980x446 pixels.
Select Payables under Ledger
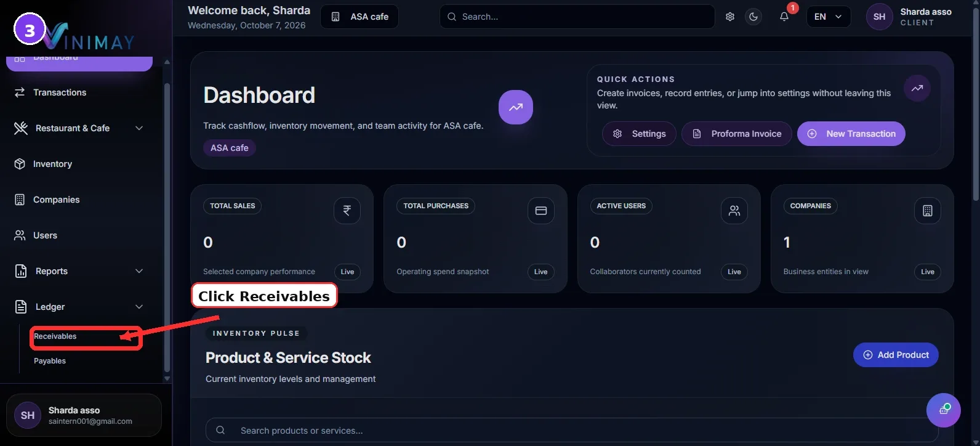click(50, 361)
